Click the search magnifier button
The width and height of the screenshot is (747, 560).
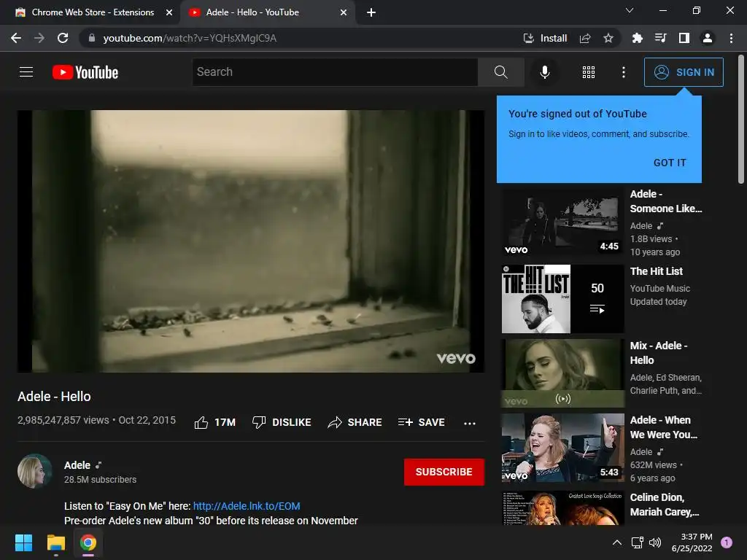click(500, 72)
